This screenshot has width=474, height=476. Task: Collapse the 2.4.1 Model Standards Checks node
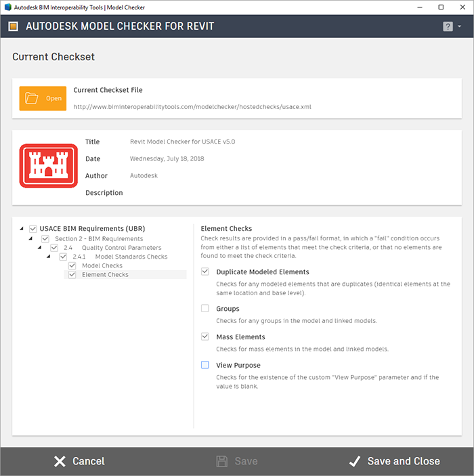49,257
